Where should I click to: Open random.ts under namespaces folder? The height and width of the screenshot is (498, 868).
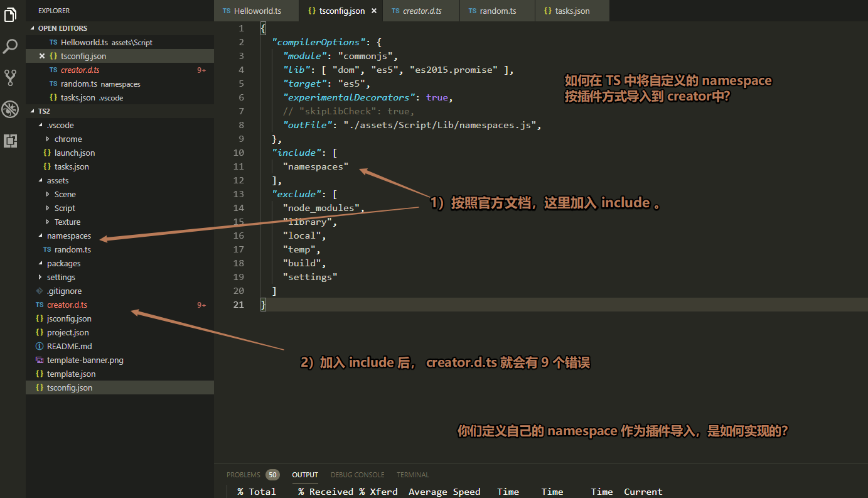point(120,249)
